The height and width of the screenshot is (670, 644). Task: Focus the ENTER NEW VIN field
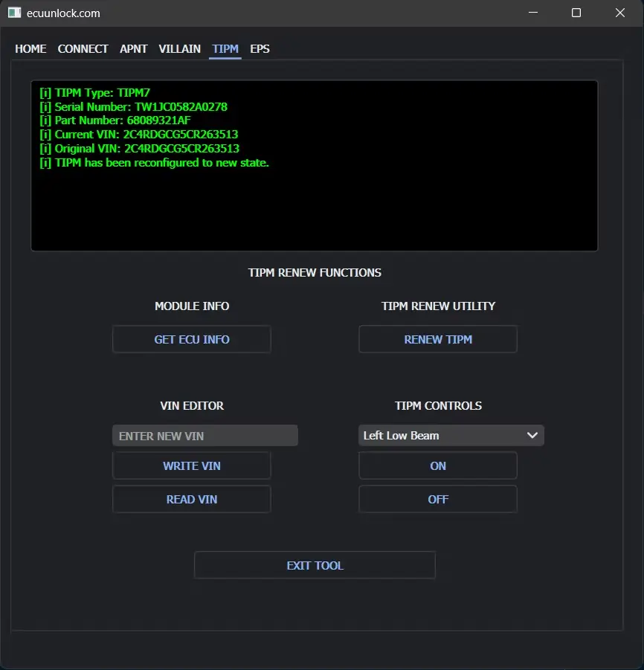click(205, 436)
